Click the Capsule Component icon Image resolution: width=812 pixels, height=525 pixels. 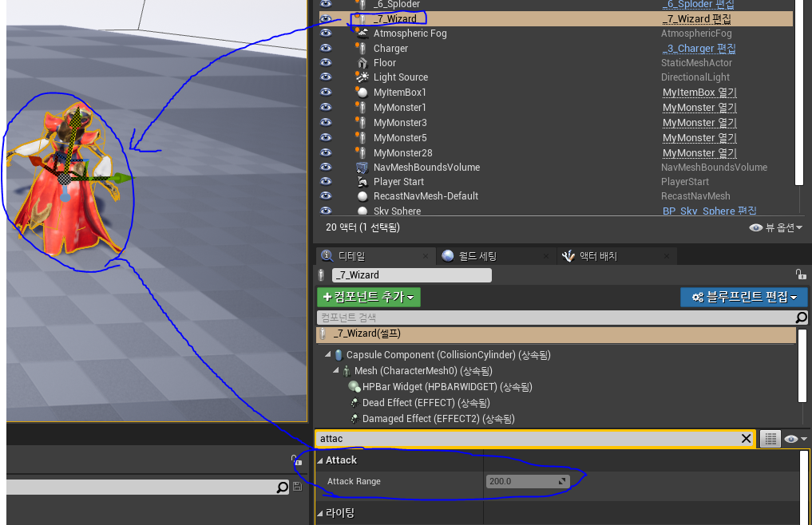pyautogui.click(x=339, y=355)
